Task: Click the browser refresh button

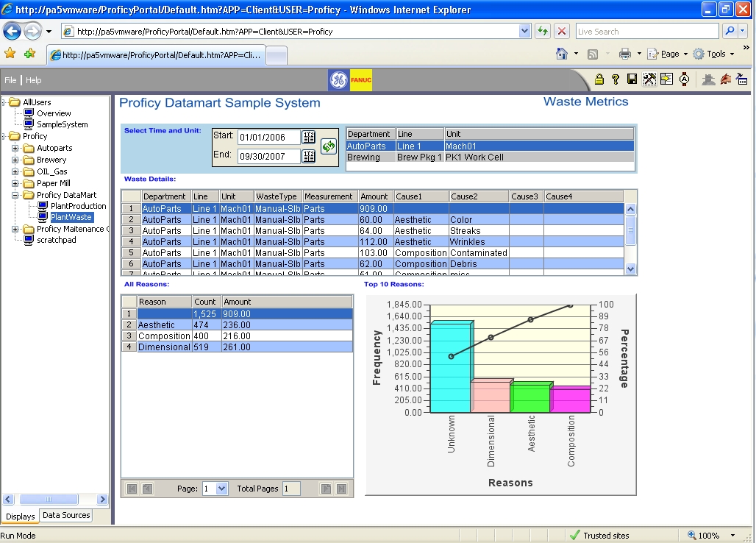Action: click(543, 32)
